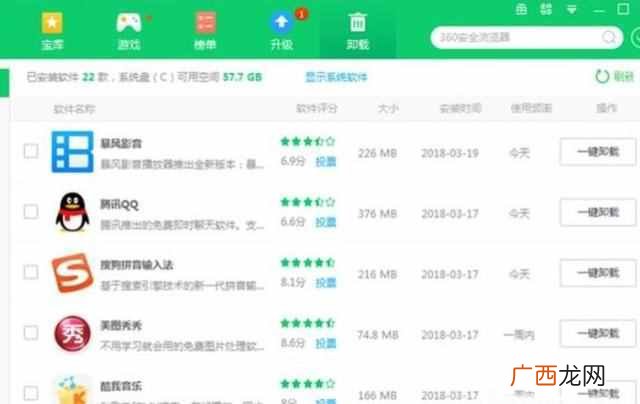Viewport: 640px width, 404px height.
Task: Click the 376 MB size value
Action: tap(377, 213)
